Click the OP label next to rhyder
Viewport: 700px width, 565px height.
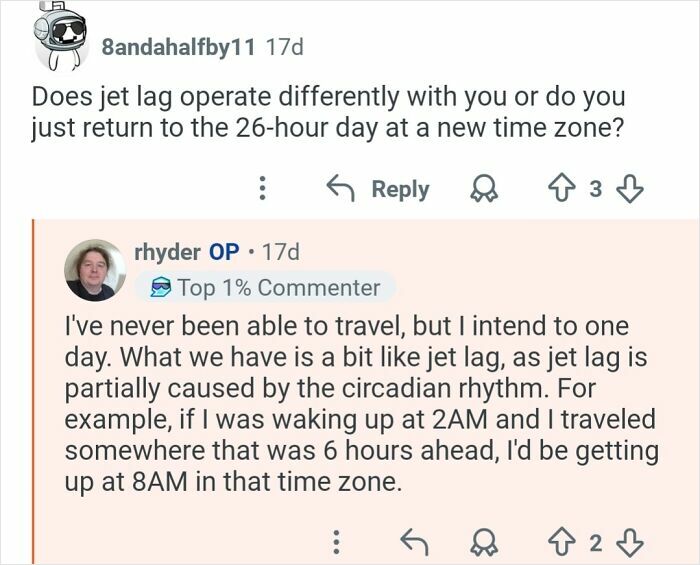click(224, 250)
